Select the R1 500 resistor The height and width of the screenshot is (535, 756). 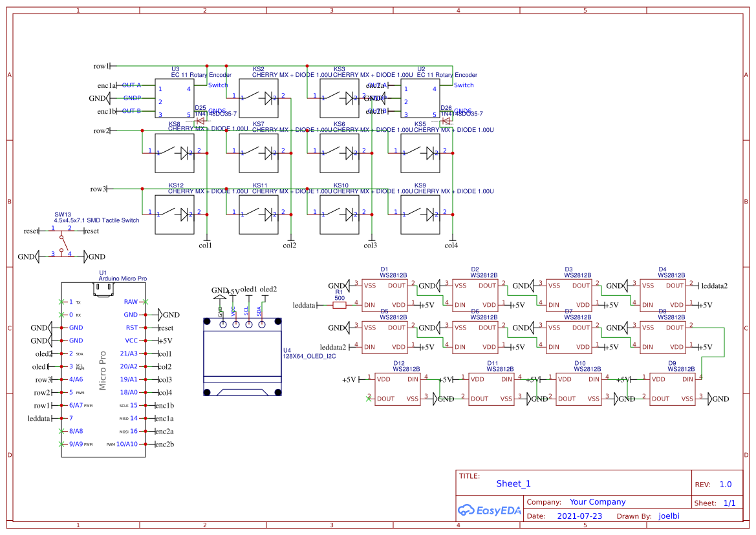point(339,304)
